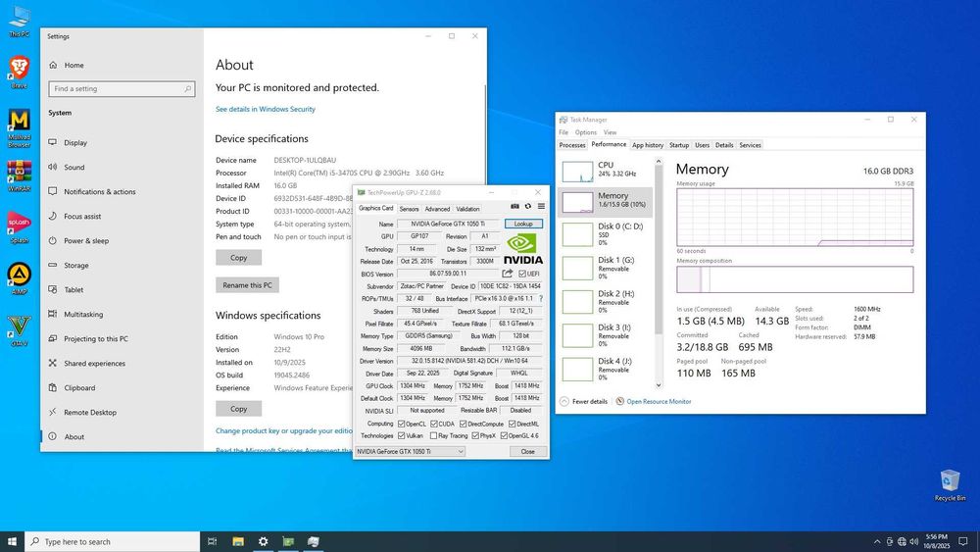Open Shared experiences settings
This screenshot has height=552, width=980.
94,363
